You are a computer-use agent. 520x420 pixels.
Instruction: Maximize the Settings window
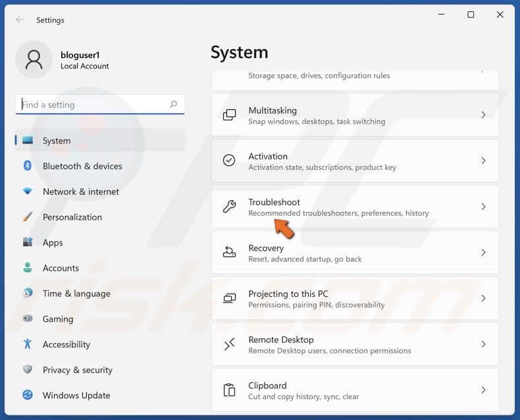coord(471,14)
